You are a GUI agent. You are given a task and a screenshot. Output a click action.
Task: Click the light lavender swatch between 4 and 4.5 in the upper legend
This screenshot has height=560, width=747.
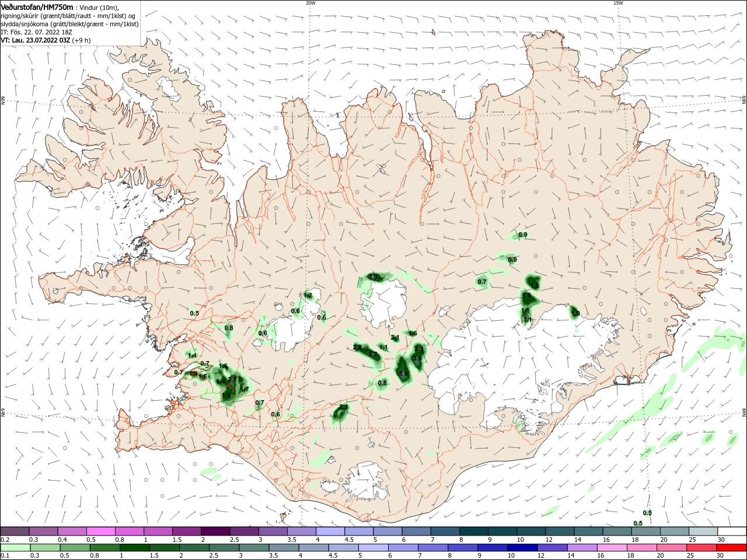click(x=329, y=531)
